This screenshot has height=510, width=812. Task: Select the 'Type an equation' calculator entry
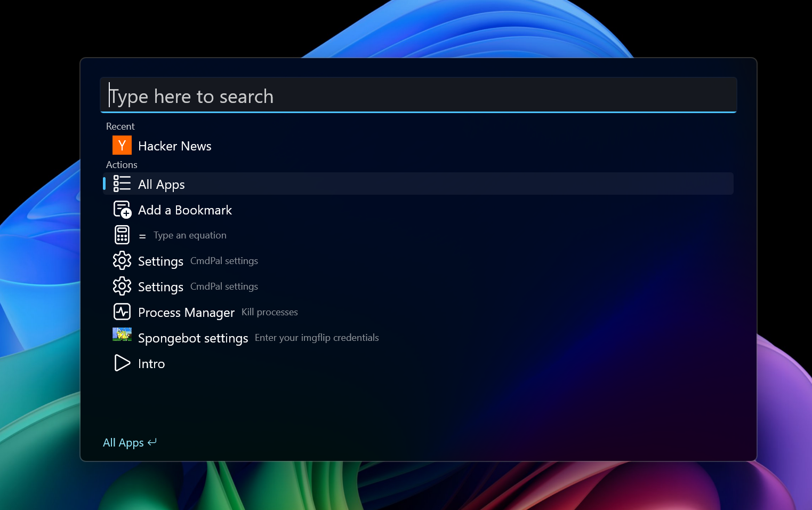[190, 235]
